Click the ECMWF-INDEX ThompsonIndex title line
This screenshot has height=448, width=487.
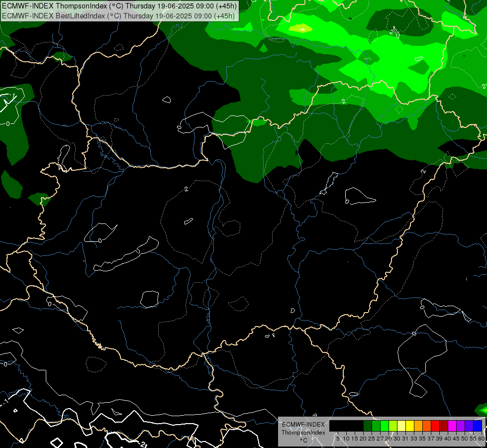coord(119,6)
